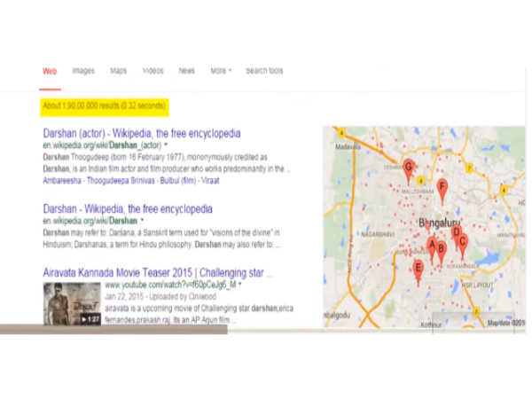This screenshot has height=399, width=532.
Task: Switch to the News tab
Action: click(x=187, y=71)
